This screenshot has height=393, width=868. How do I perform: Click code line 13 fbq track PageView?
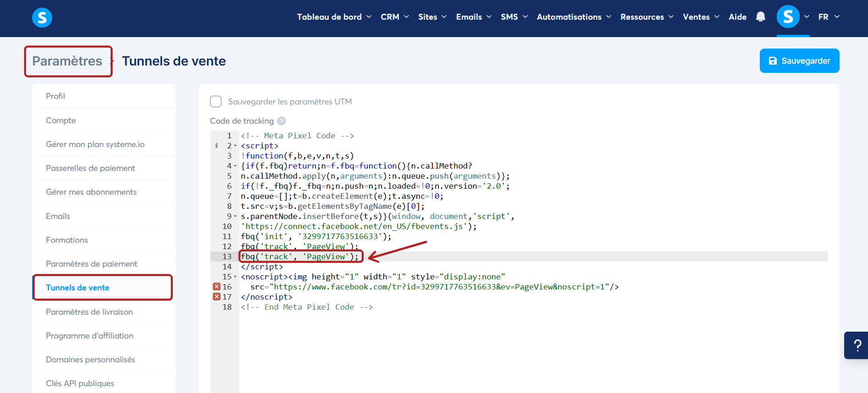click(300, 257)
